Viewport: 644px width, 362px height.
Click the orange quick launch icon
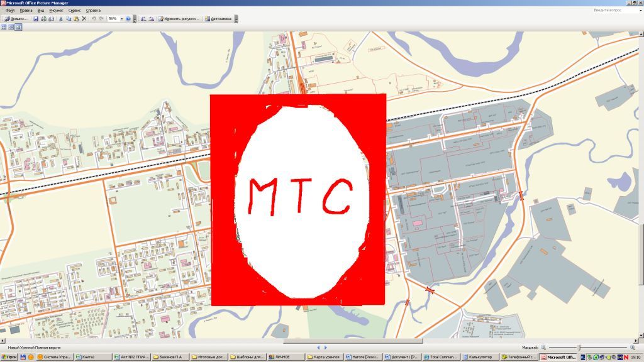pos(31,357)
